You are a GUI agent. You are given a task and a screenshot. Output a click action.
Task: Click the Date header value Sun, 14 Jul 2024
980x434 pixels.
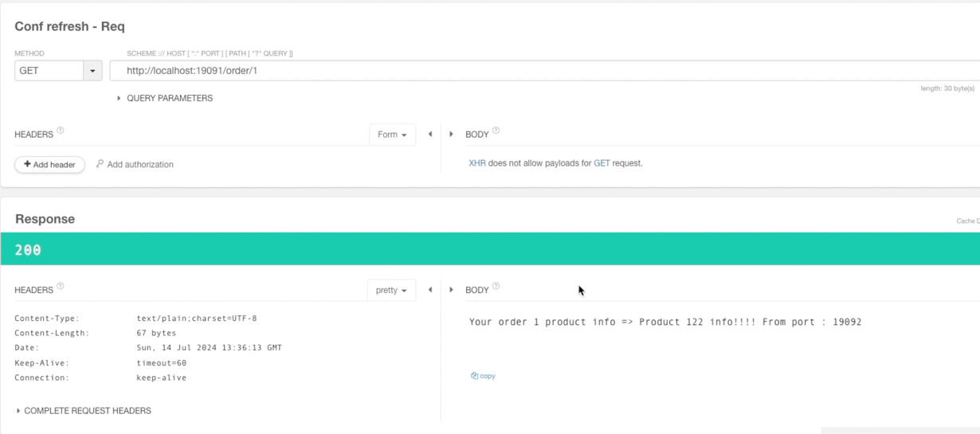(209, 348)
